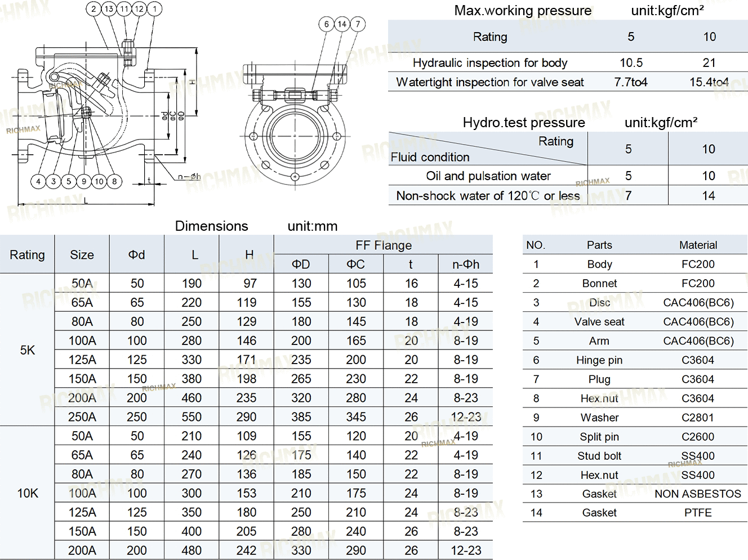This screenshot has width=748, height=560.
Task: Select Hydraulic inspection for body row label
Action: coord(489,62)
